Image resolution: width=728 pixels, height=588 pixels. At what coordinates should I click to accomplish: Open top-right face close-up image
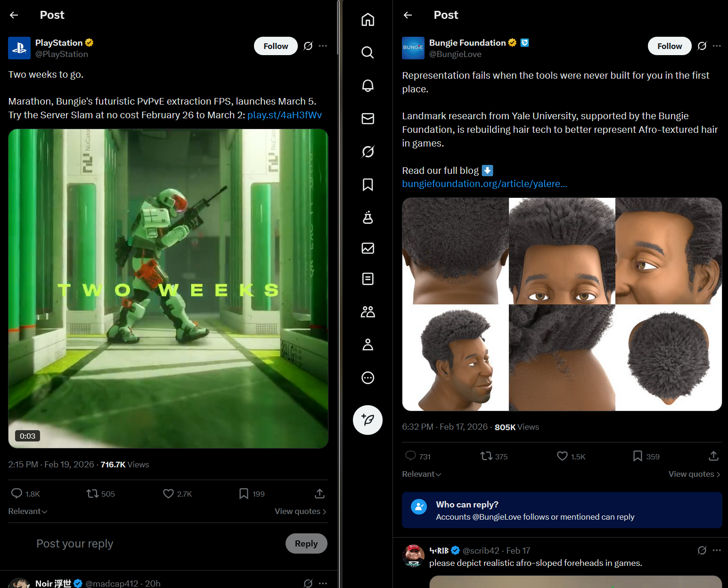669,251
